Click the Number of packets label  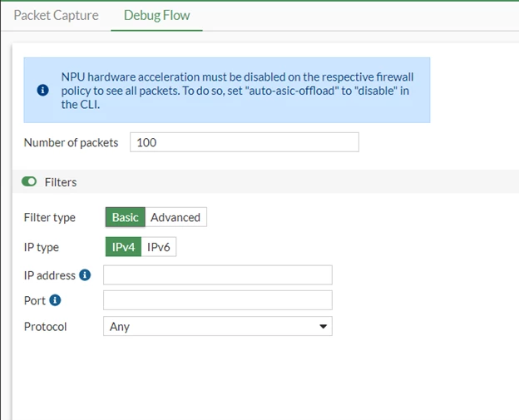click(x=71, y=143)
